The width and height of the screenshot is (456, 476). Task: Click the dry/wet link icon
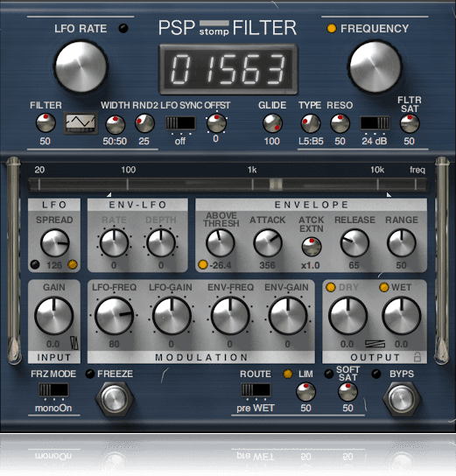click(x=375, y=344)
